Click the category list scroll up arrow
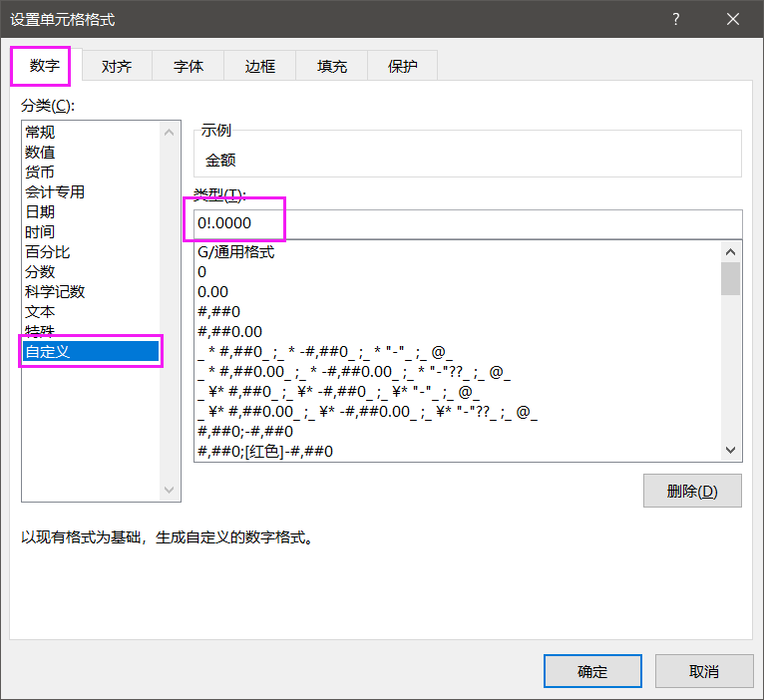 coord(170,132)
